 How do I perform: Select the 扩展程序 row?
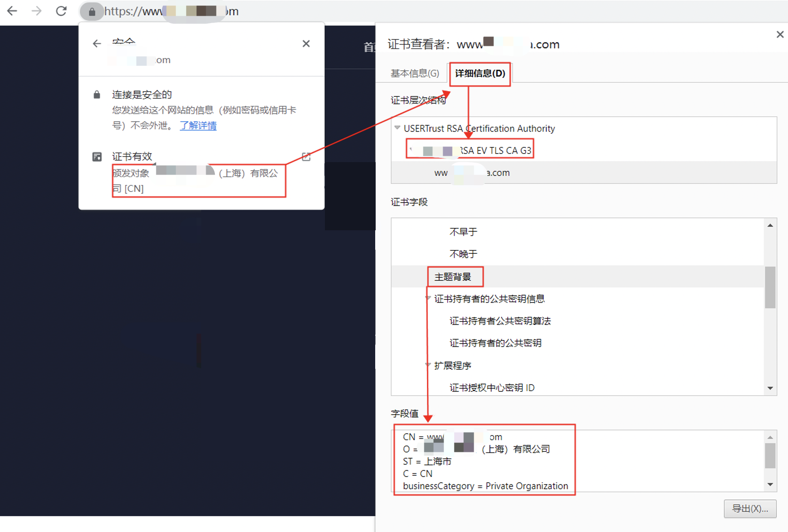452,366
